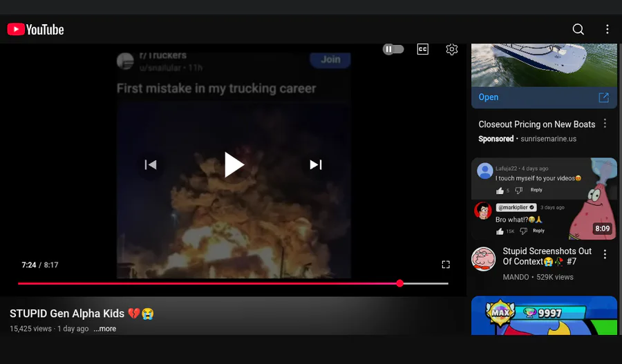Click the MANDO channel name
The image size is (622, 364).
pyautogui.click(x=516, y=277)
